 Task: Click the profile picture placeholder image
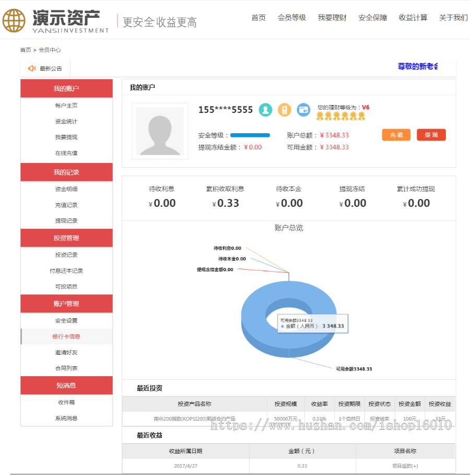(x=160, y=131)
